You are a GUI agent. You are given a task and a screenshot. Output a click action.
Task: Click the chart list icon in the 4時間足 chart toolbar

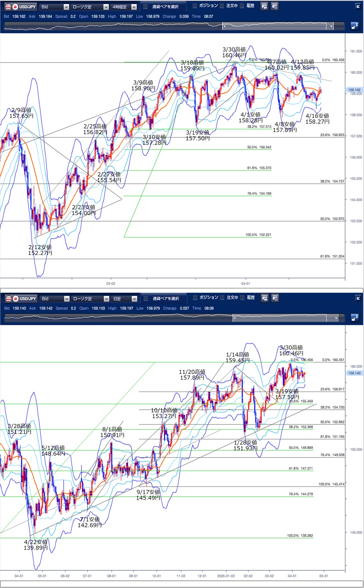(x=275, y=6)
